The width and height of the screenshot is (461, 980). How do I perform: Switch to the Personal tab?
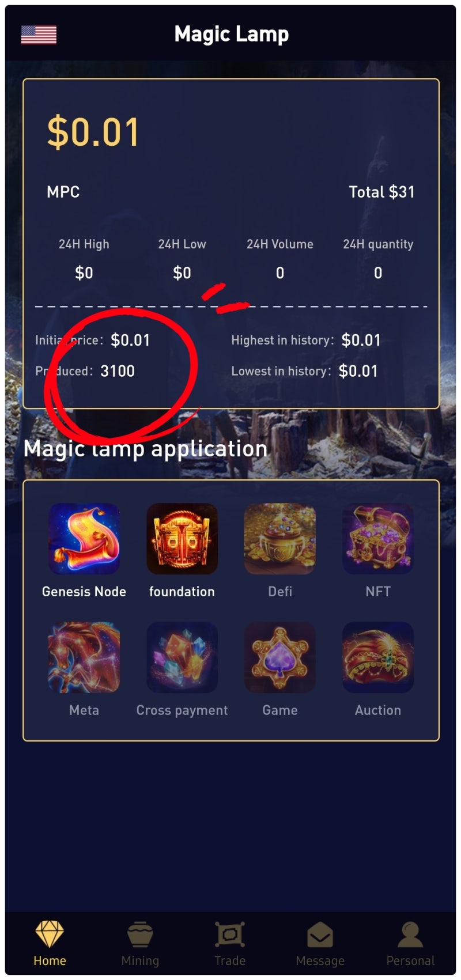(410, 944)
